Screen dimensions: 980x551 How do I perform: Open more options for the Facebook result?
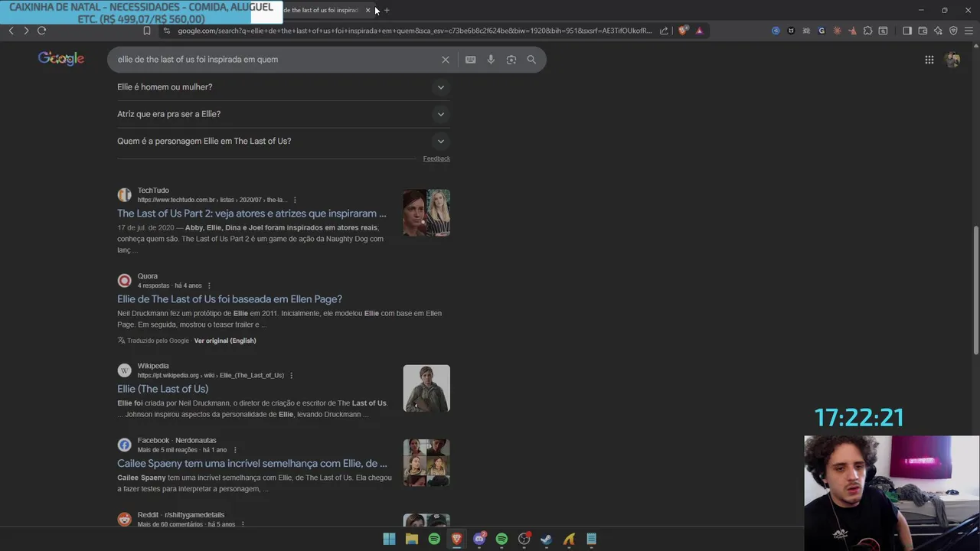(x=235, y=450)
